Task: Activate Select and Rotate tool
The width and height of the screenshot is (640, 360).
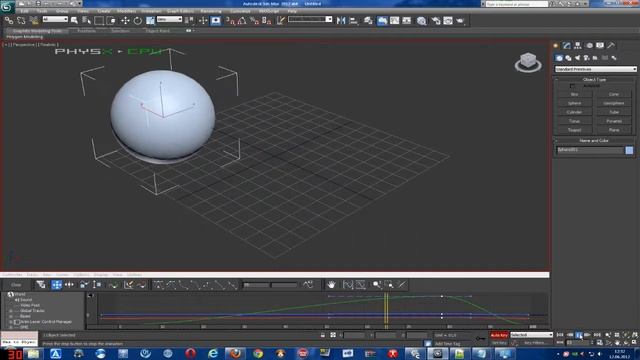Action: click(x=138, y=20)
